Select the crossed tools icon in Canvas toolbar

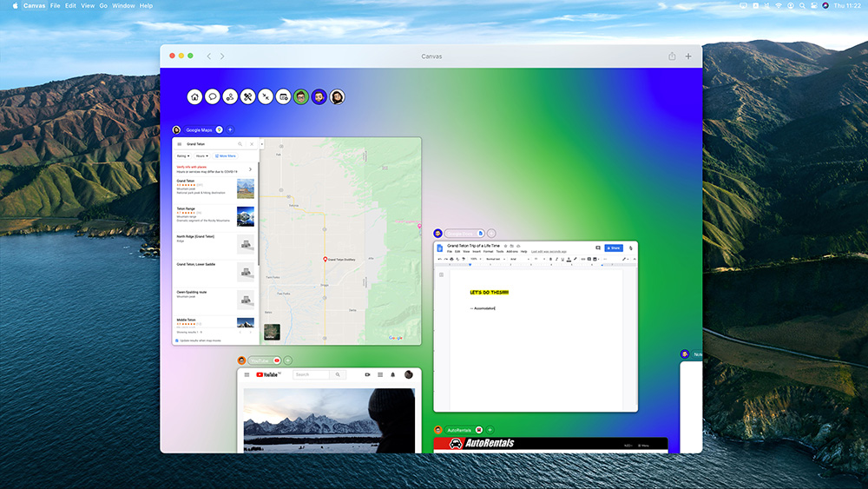(248, 97)
